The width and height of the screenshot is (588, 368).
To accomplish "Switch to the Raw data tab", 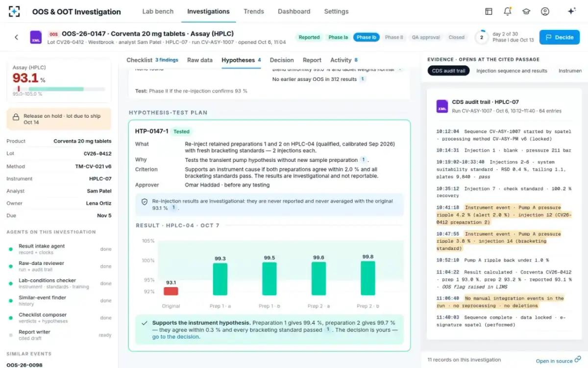I will (x=200, y=60).
